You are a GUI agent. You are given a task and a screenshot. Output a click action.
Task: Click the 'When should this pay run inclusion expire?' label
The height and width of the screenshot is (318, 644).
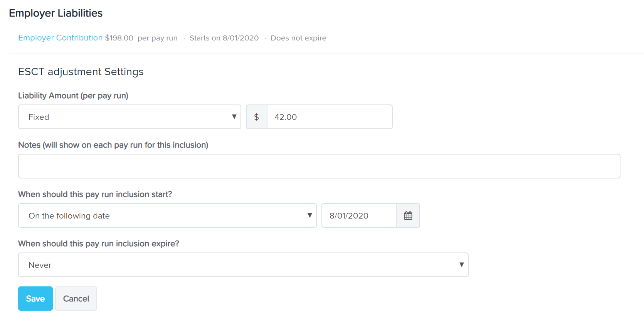pos(98,244)
